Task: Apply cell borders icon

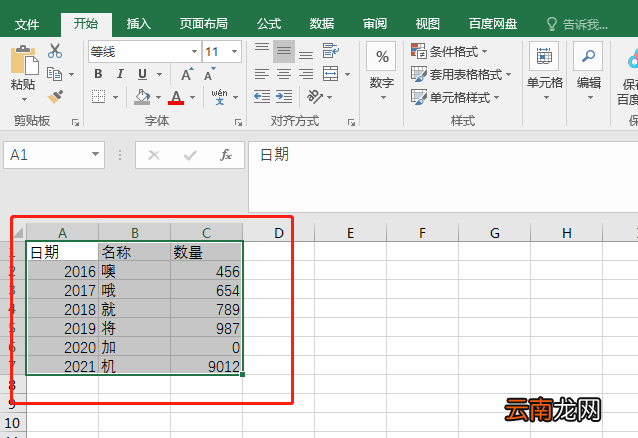Action: 98,97
